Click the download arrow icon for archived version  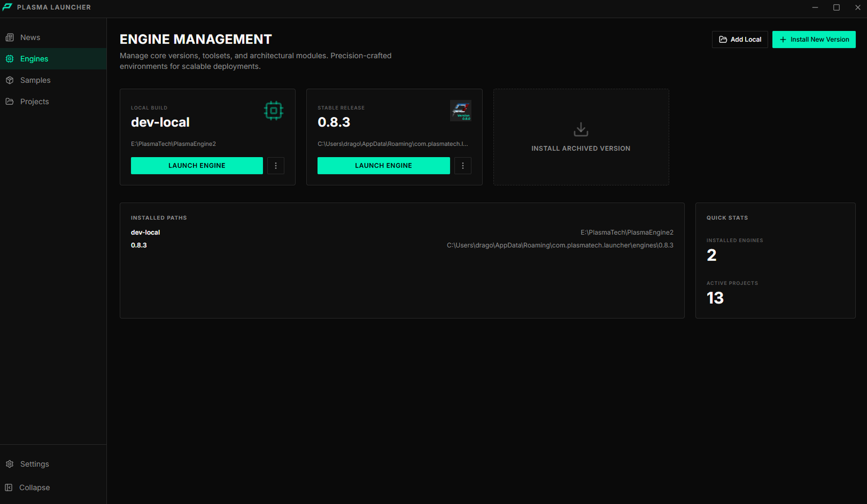(x=581, y=129)
